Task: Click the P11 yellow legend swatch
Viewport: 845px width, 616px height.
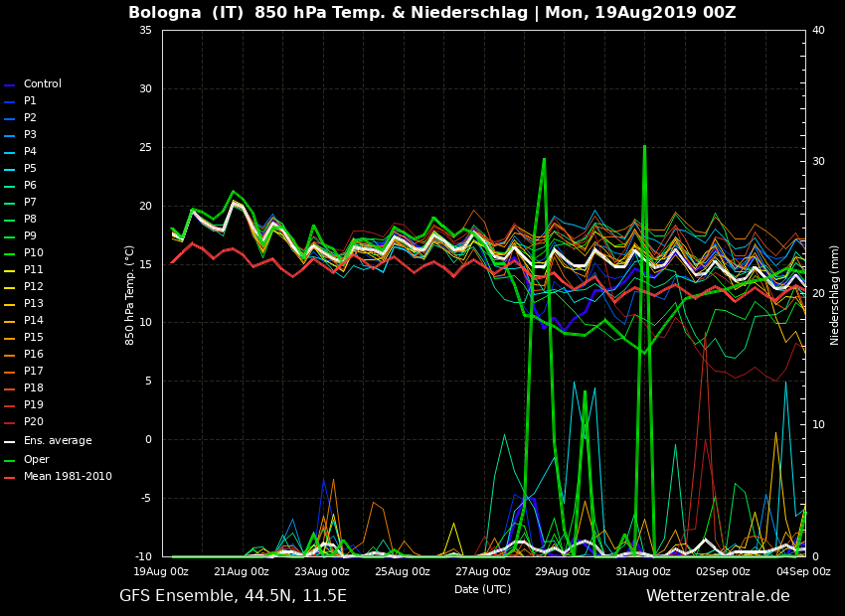Action: click(10, 271)
